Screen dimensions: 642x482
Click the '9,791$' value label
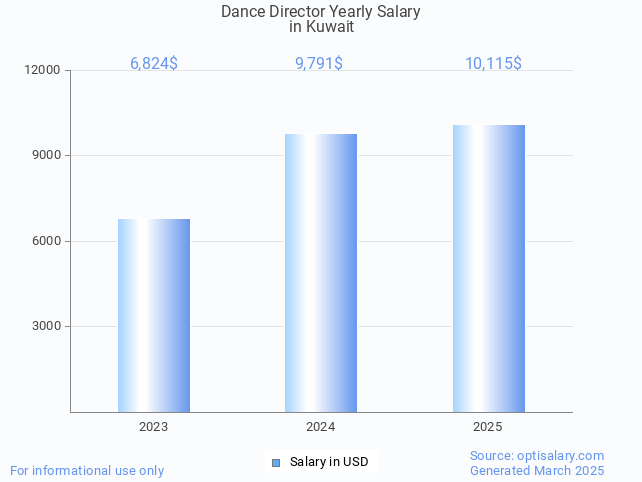pos(319,63)
